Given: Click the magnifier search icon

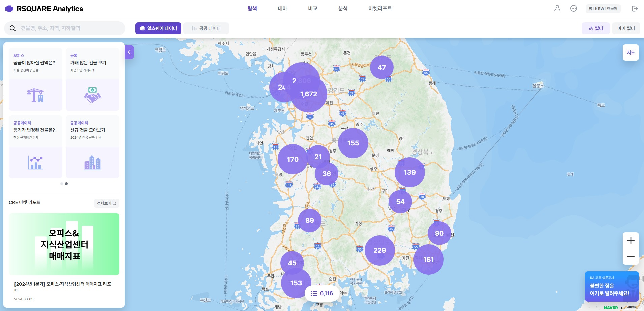Looking at the screenshot, I should pos(13,28).
